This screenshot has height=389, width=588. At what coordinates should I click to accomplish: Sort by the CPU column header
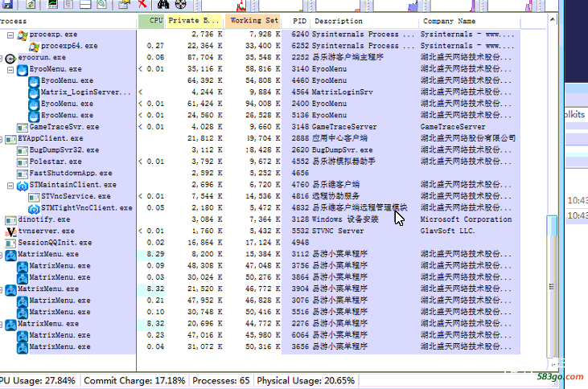(x=152, y=21)
